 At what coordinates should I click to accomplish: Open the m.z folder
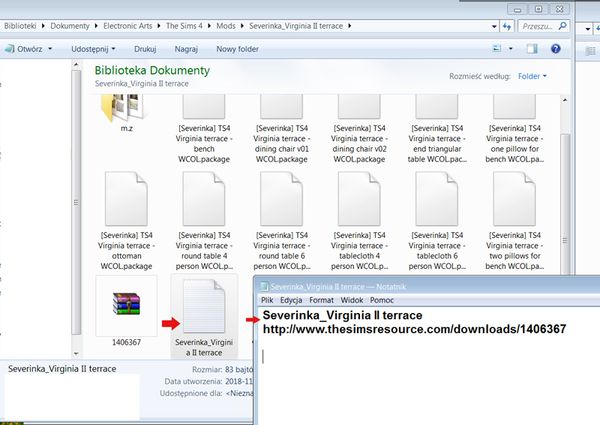[x=125, y=103]
